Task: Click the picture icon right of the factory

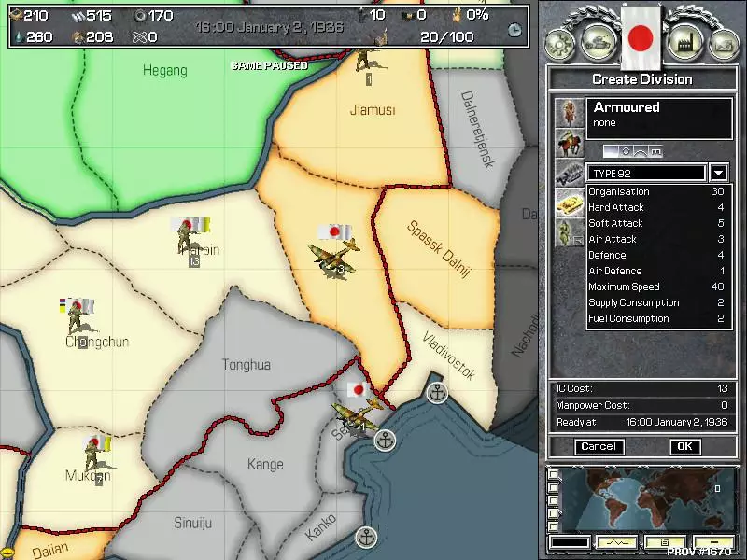Action: tap(725, 40)
